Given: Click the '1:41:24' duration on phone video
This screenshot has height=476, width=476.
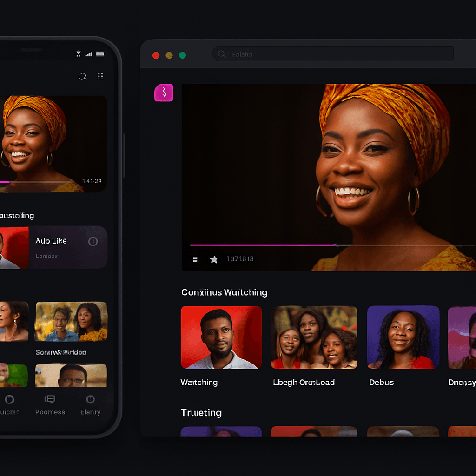Looking at the screenshot, I should pos(92,181).
